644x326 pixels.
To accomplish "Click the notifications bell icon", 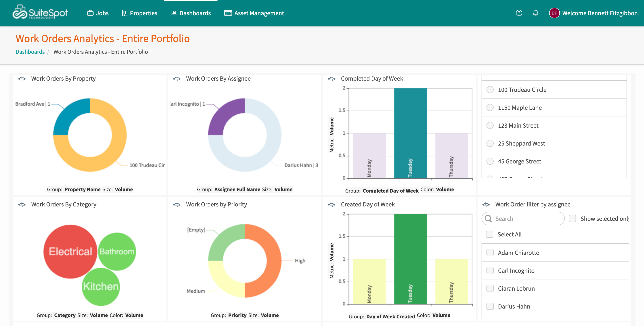I will pos(536,13).
